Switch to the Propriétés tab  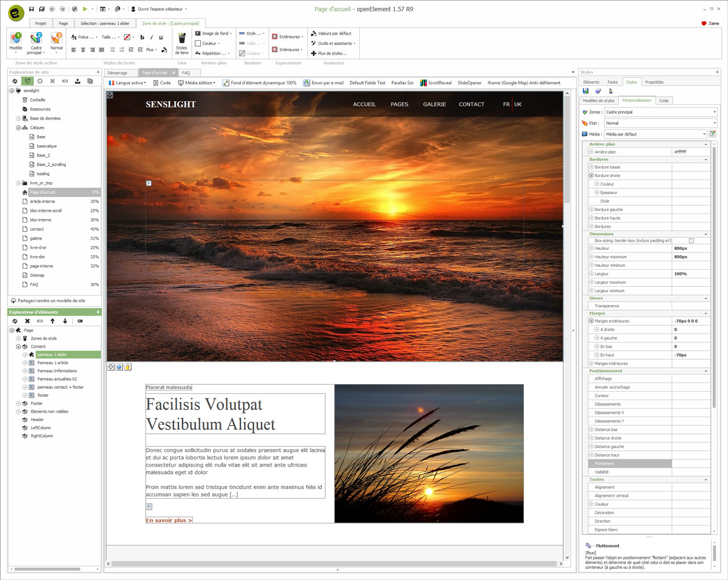tap(654, 82)
